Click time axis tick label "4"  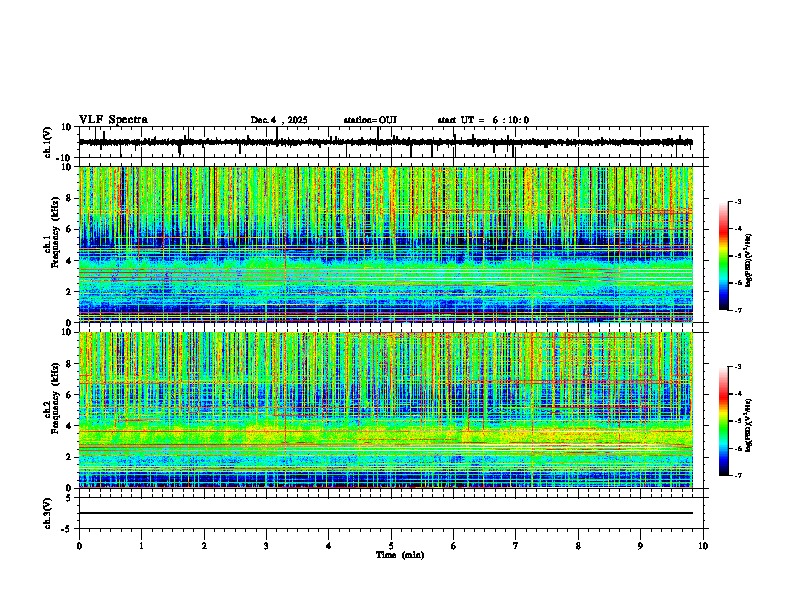tap(329, 546)
